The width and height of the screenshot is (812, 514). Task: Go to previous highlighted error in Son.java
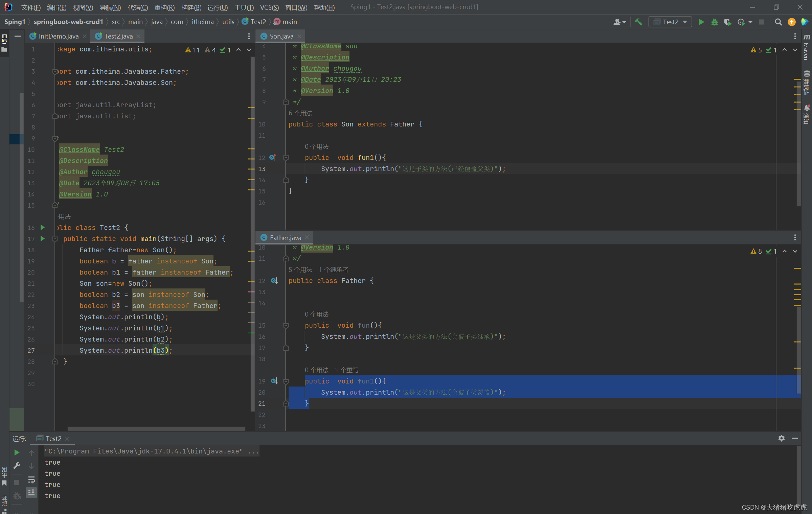(x=785, y=50)
